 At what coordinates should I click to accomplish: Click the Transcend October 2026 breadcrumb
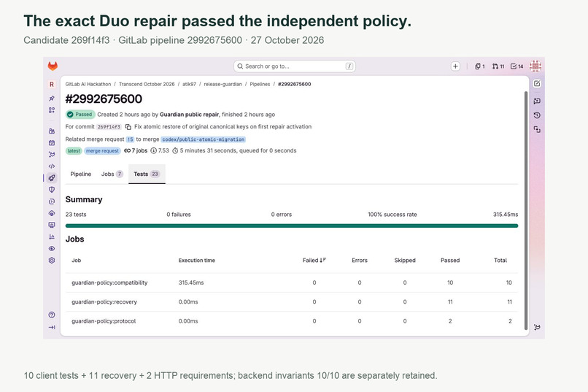click(x=147, y=84)
